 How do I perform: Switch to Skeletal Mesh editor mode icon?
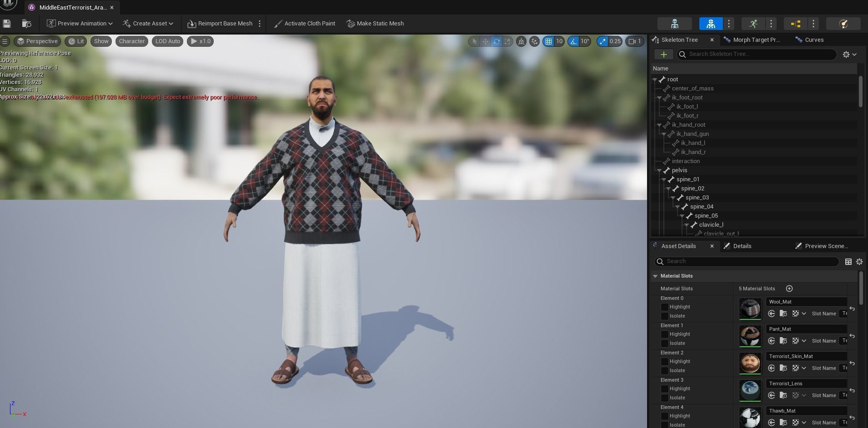pyautogui.click(x=711, y=24)
